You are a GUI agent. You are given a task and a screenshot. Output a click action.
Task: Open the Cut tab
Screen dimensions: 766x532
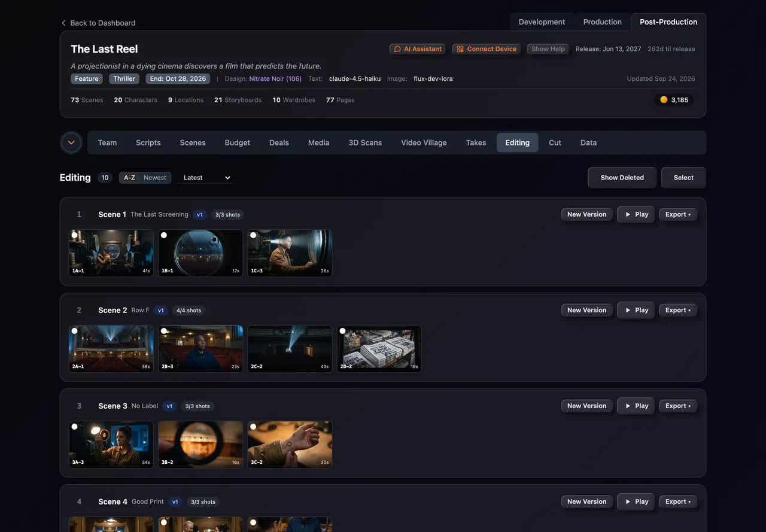pyautogui.click(x=555, y=142)
